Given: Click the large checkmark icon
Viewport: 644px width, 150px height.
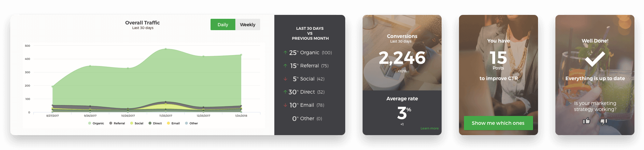Looking at the screenshot, I should [595, 59].
